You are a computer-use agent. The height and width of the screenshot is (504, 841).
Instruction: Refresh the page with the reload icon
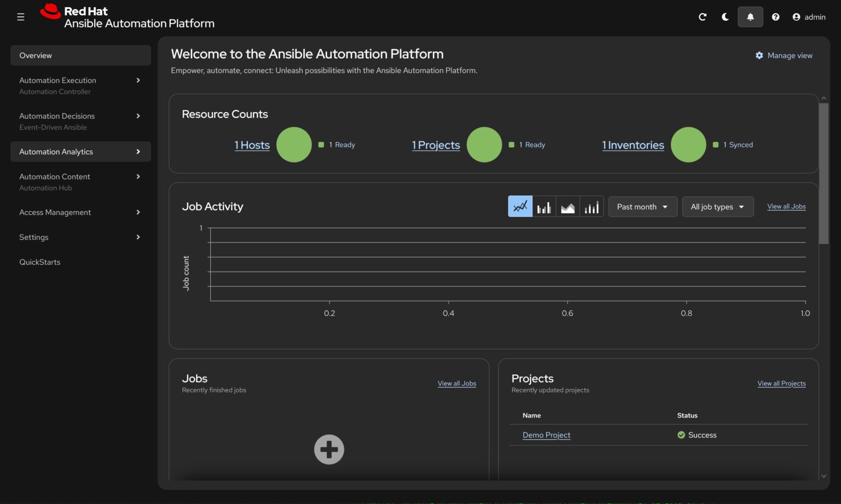point(702,17)
